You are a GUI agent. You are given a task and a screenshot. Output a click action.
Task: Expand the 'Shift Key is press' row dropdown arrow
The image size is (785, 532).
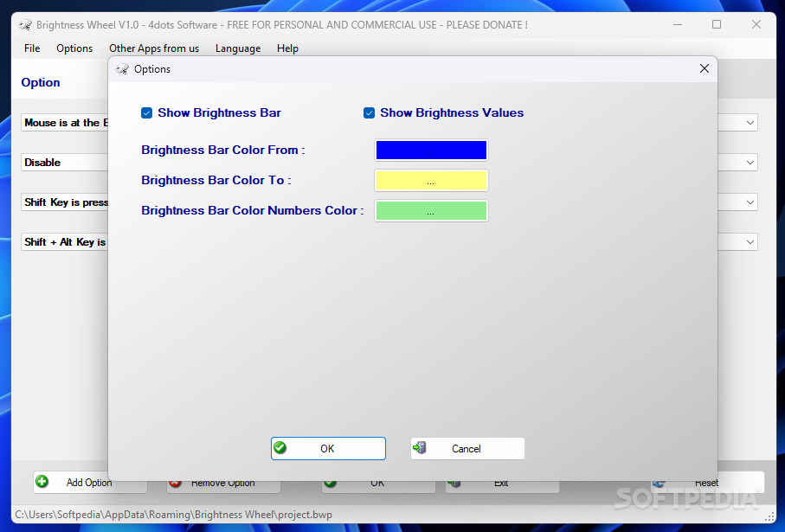click(750, 202)
